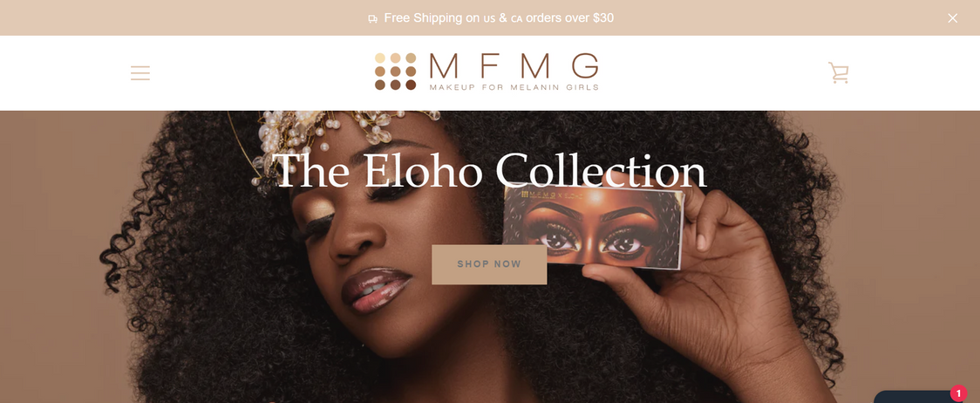The image size is (980, 403).
Task: Click the lightest cream dot in logo
Action: point(380,58)
